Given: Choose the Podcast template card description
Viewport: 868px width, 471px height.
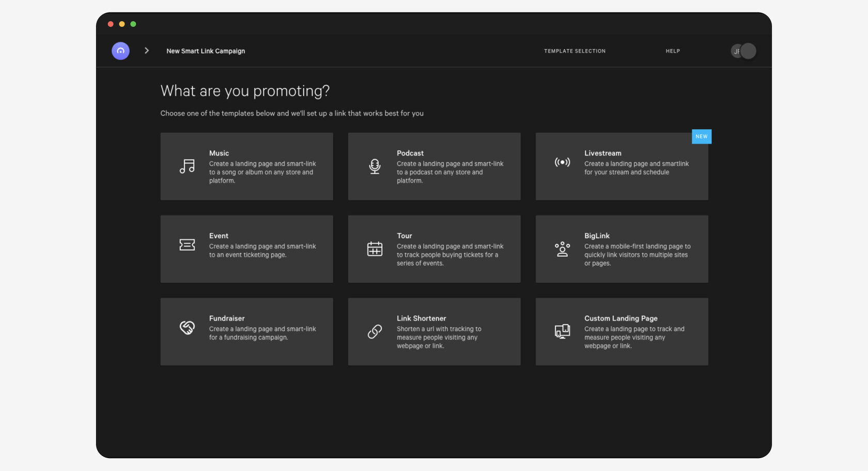Looking at the screenshot, I should (x=450, y=172).
